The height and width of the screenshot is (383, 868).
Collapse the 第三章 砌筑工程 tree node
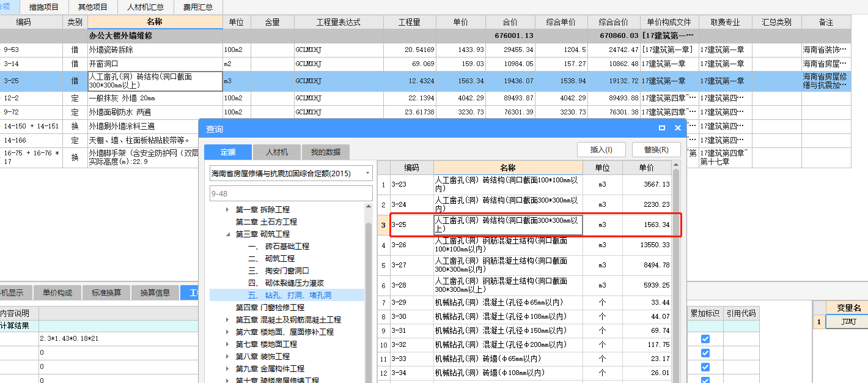(227, 234)
